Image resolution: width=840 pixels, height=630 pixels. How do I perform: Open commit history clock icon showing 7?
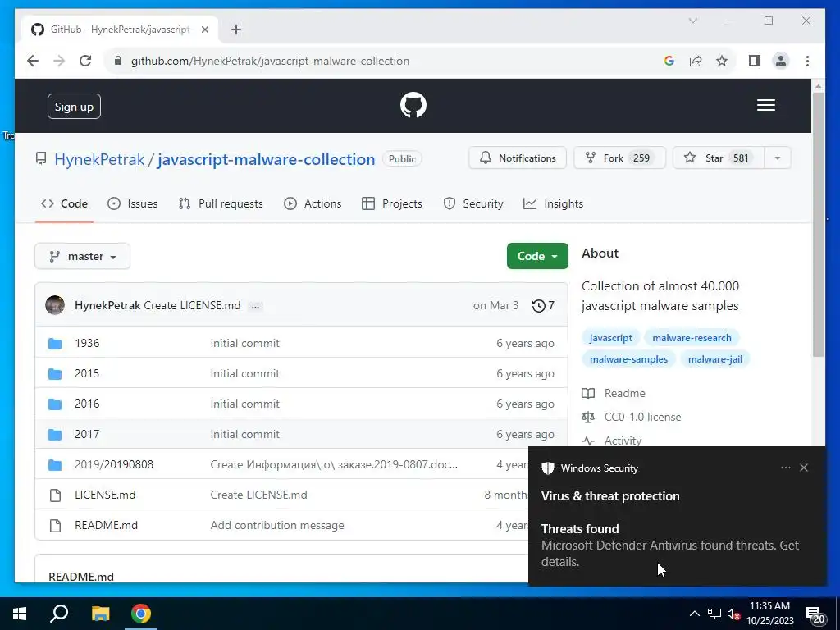543,305
